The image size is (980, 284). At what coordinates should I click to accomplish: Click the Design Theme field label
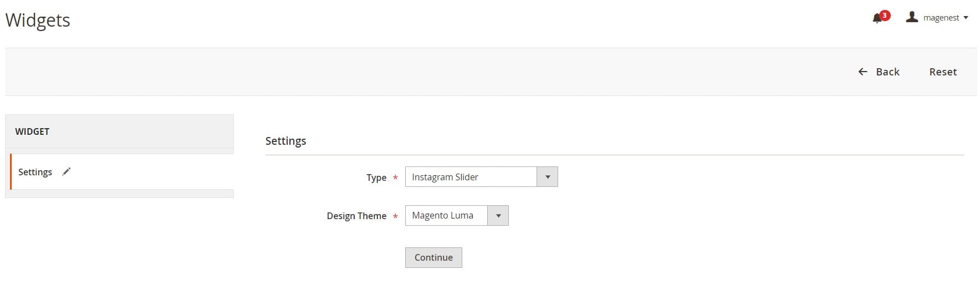pos(356,216)
